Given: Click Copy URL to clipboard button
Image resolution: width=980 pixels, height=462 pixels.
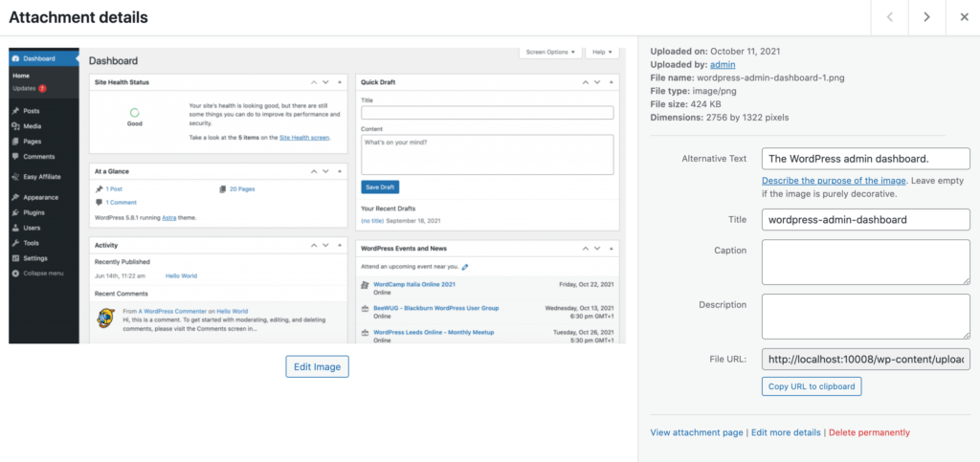Looking at the screenshot, I should [x=812, y=386].
